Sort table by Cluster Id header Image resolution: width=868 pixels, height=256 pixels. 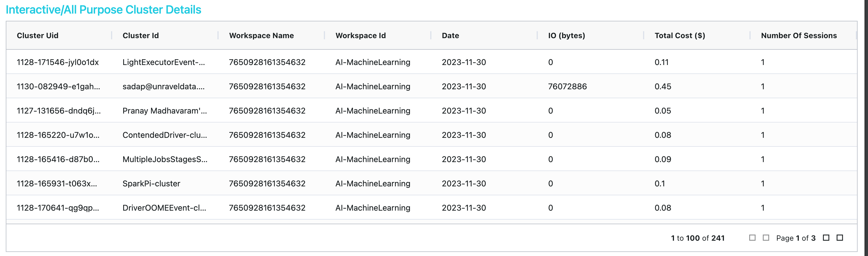point(141,36)
